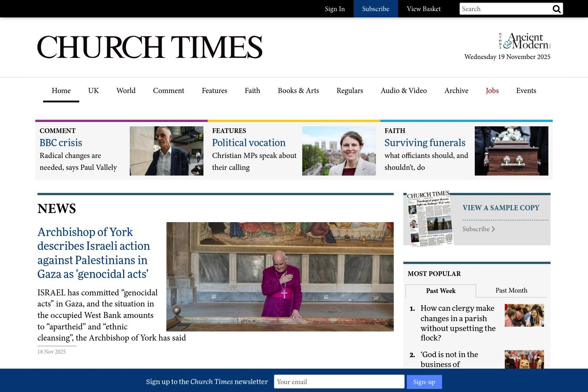The height and width of the screenshot is (392, 588).
Task: Click the clergy changes article thumbnail
Action: pos(524,315)
